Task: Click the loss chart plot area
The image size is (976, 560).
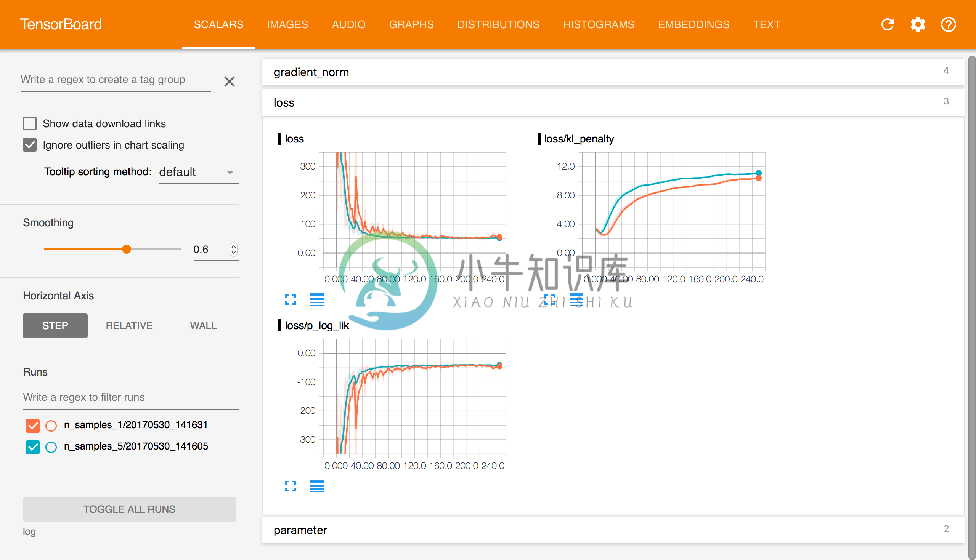Action: coord(414,210)
